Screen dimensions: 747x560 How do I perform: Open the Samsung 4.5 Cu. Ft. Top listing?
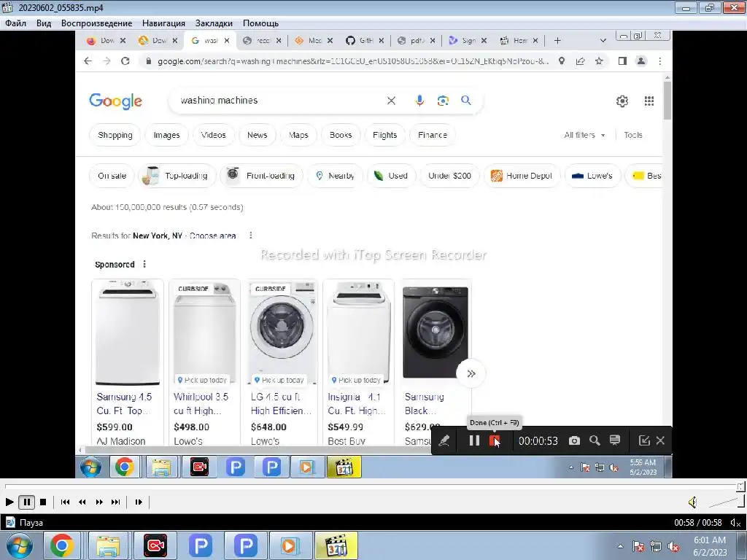(124, 403)
